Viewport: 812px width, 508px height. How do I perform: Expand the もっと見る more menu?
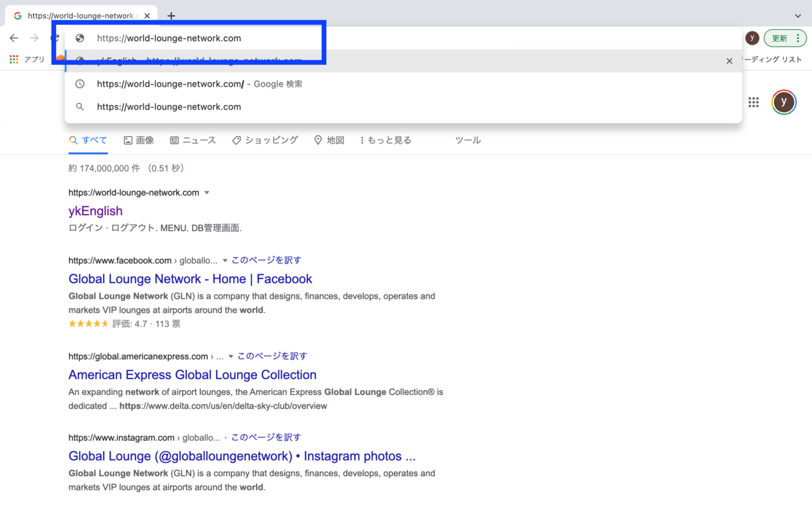click(x=386, y=140)
